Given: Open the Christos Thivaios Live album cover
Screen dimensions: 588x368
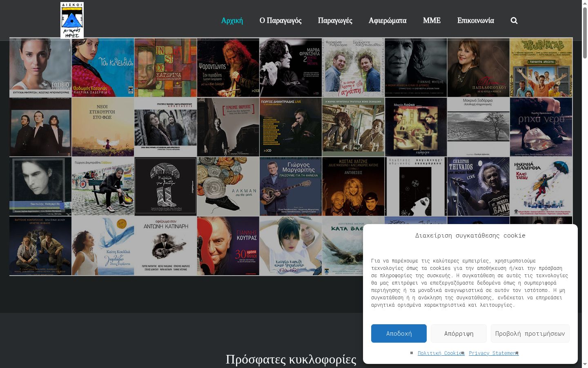Looking at the screenshot, I should pos(478,186).
